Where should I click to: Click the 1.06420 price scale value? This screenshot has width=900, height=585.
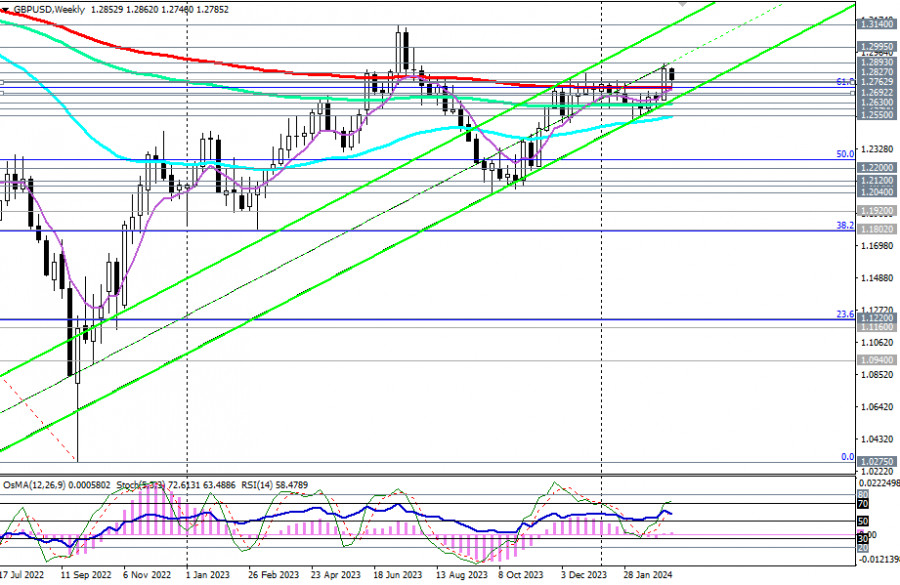click(876, 407)
